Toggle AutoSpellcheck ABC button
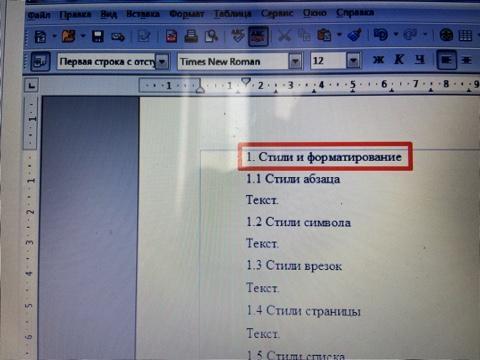This screenshot has height=360, width=480. coord(258,36)
